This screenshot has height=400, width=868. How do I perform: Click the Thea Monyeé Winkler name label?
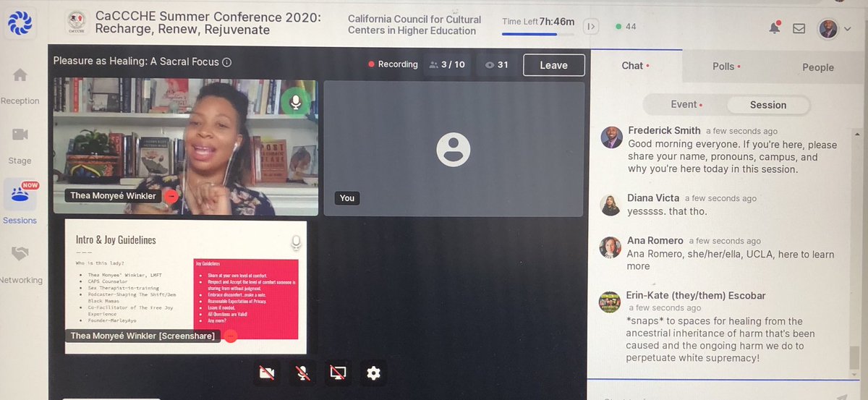coord(114,195)
